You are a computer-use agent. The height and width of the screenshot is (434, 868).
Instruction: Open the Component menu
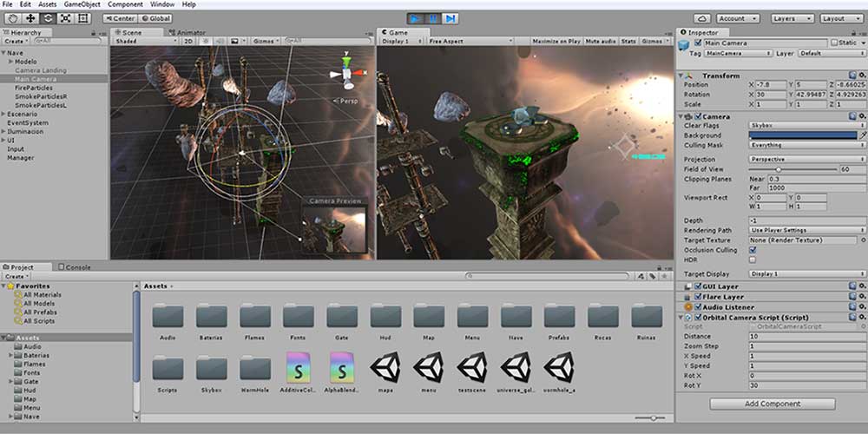125,4
